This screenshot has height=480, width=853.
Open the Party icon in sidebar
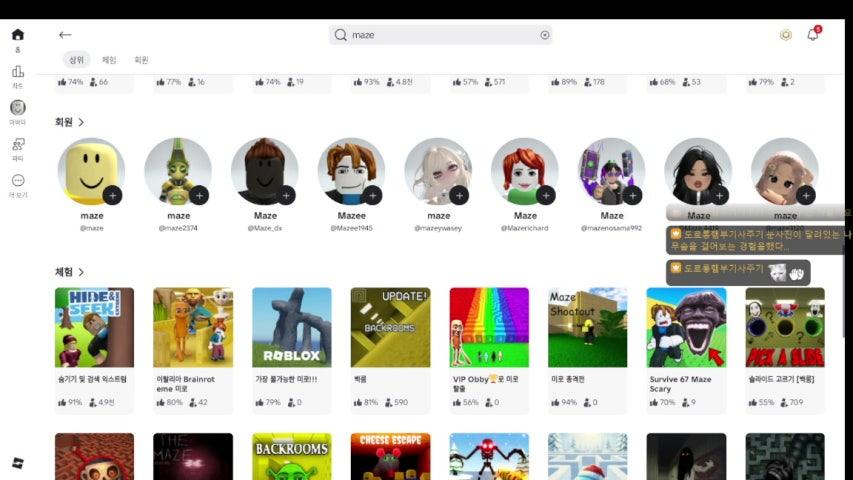click(17, 144)
